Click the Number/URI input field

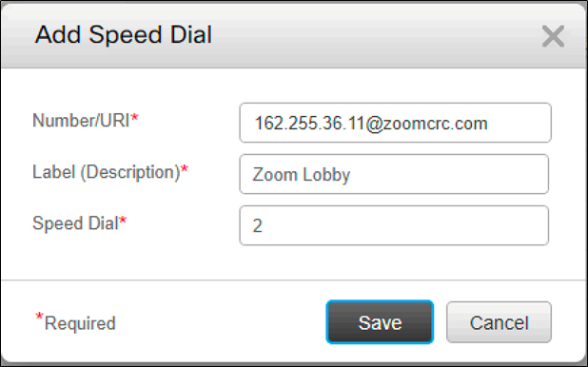click(x=395, y=123)
